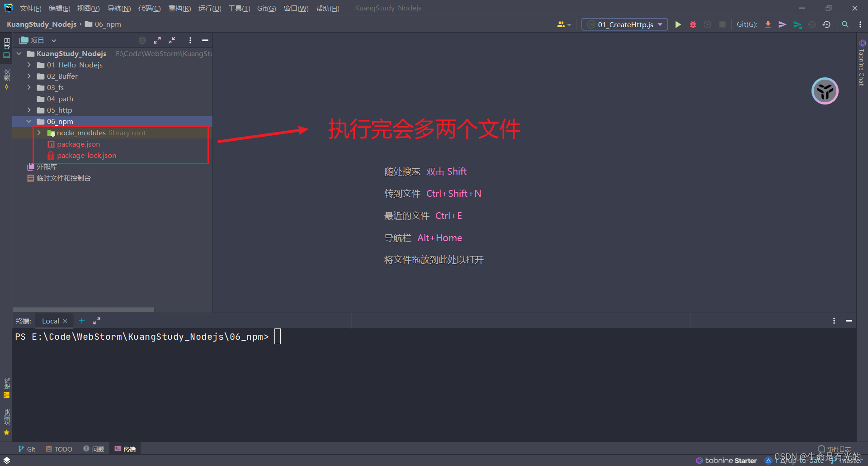Click the Git push green arrow icon
The width and height of the screenshot is (868, 466).
tap(797, 24)
